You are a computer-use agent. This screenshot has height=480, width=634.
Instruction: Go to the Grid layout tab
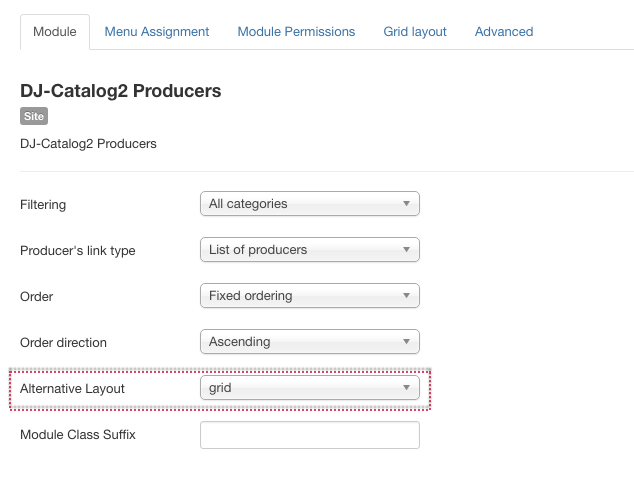415,32
